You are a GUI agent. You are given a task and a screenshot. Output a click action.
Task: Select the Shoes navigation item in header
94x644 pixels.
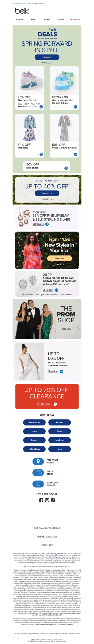tap(61, 19)
